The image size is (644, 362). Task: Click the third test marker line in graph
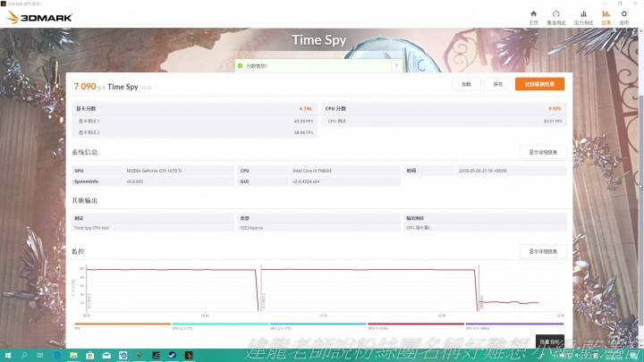[x=479, y=290]
